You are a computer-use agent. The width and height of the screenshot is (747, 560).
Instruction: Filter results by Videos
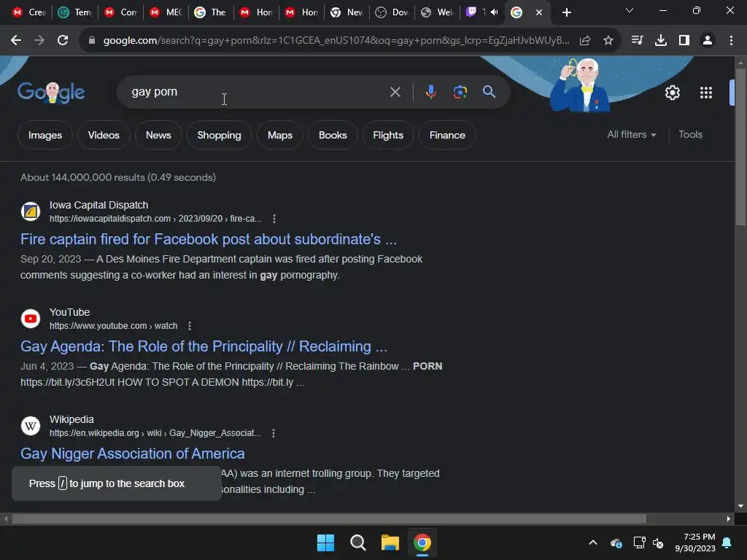click(104, 135)
